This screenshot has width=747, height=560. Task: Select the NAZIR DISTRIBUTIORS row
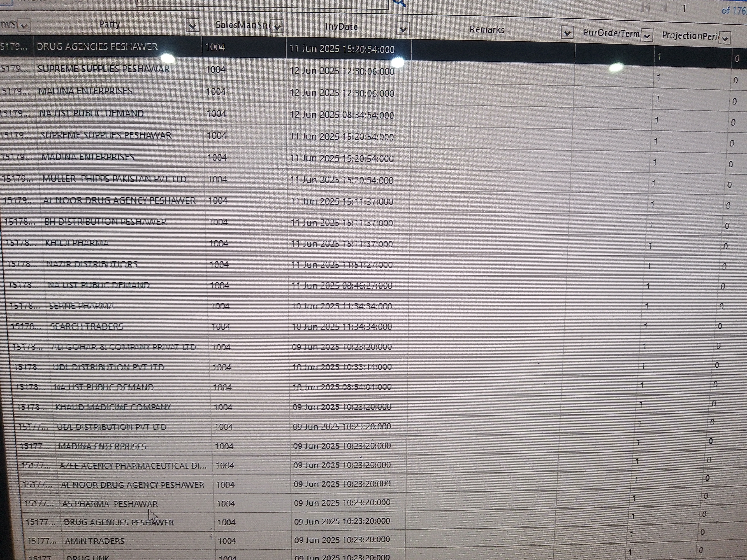[92, 264]
